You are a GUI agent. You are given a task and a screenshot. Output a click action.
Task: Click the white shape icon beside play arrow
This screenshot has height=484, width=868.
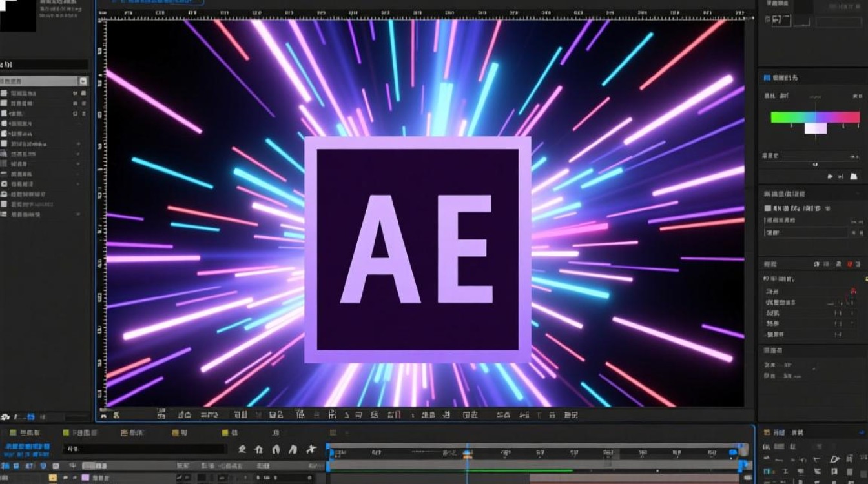point(853,175)
